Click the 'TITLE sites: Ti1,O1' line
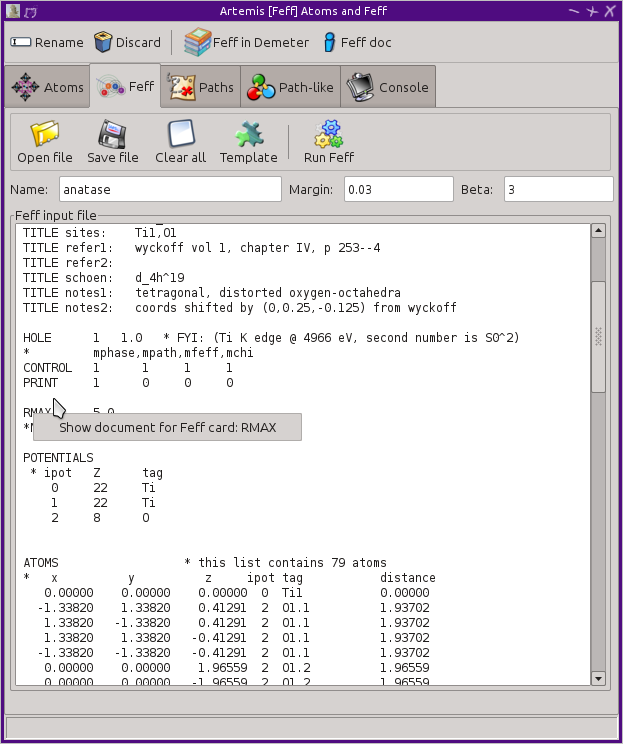 (100, 232)
